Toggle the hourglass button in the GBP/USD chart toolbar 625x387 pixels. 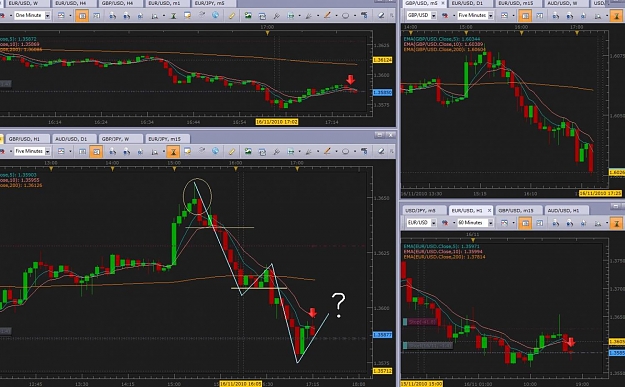[616, 16]
